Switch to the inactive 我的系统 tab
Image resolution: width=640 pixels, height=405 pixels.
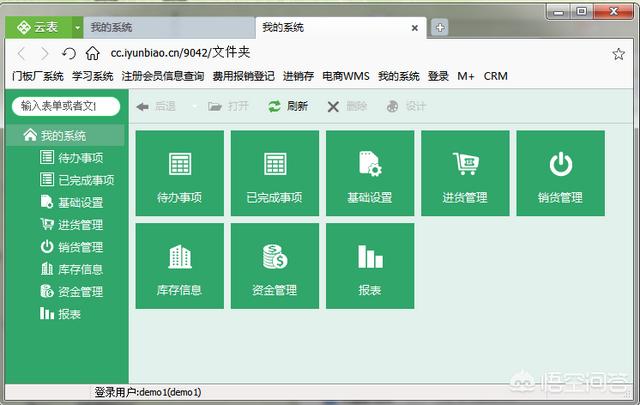tap(169, 28)
